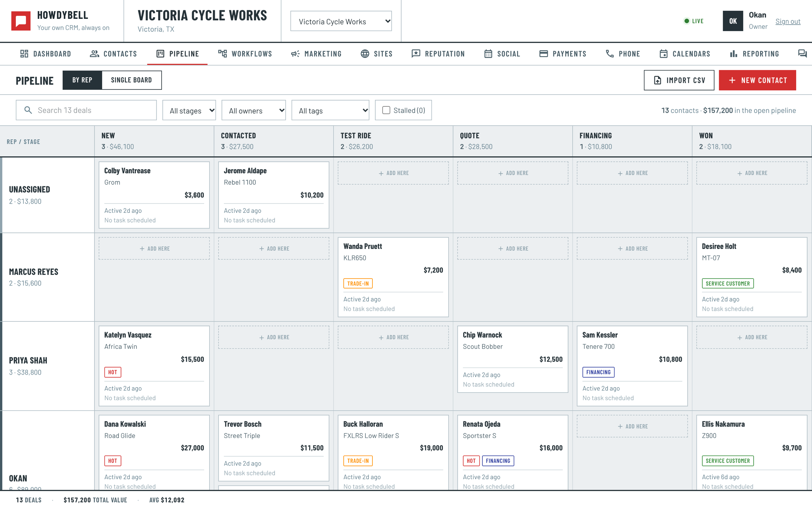This screenshot has height=508, width=812.
Task: Click the Phone handset icon
Action: pyautogui.click(x=610, y=54)
